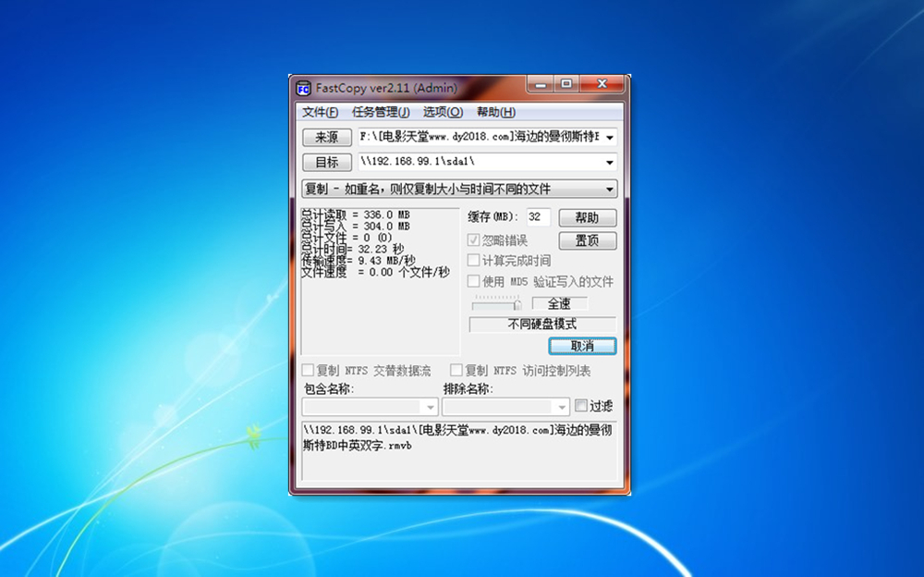Open the 文件(F) menu
The image size is (924, 577).
[x=320, y=112]
